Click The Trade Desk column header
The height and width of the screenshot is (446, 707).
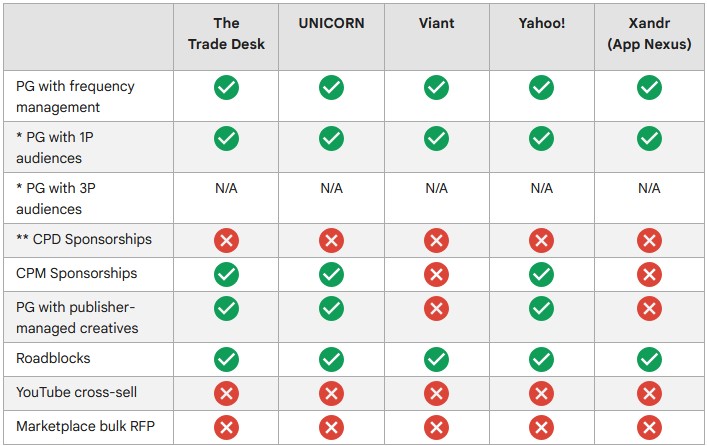click(x=226, y=33)
